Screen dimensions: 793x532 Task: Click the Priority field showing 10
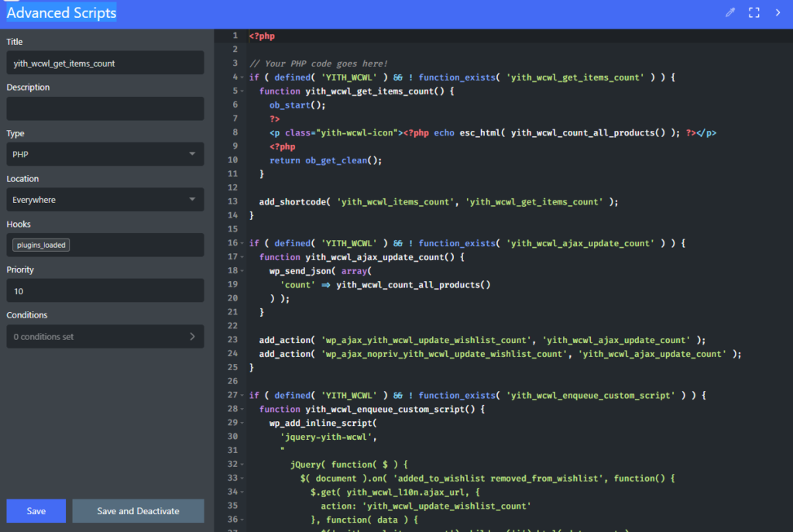105,291
